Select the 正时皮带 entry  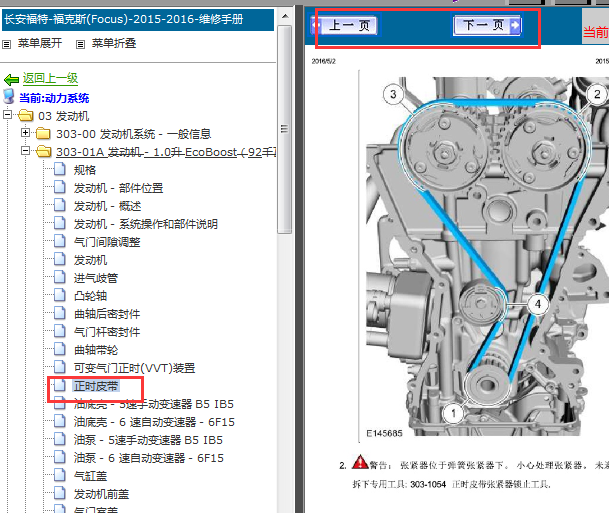[x=96, y=386]
